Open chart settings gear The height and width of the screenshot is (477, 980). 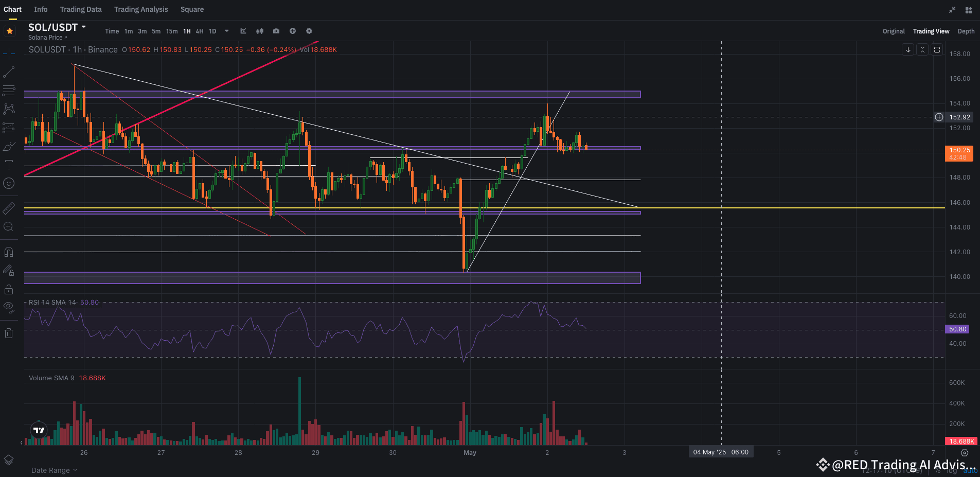(309, 31)
